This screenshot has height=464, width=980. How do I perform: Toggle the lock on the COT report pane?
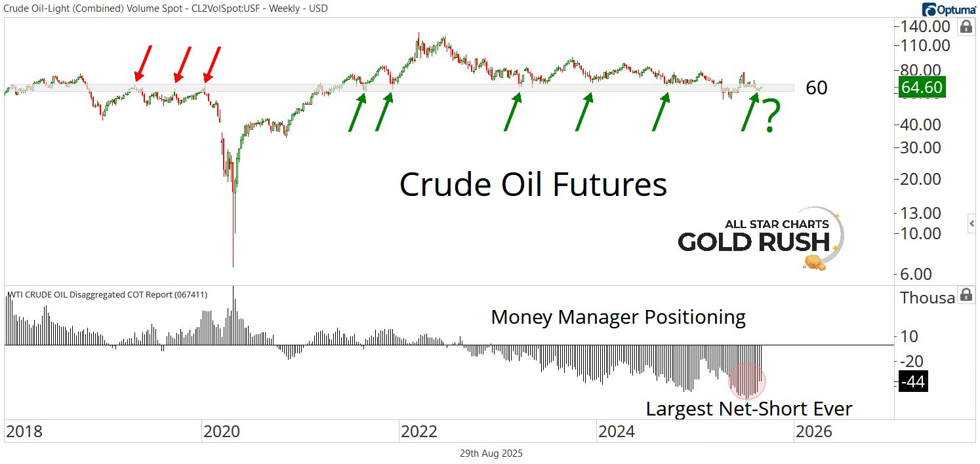(x=966, y=295)
